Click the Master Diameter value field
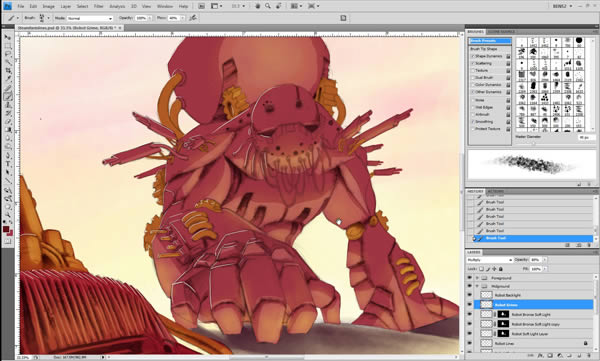Viewport: 600px width, 361px height. click(x=586, y=137)
